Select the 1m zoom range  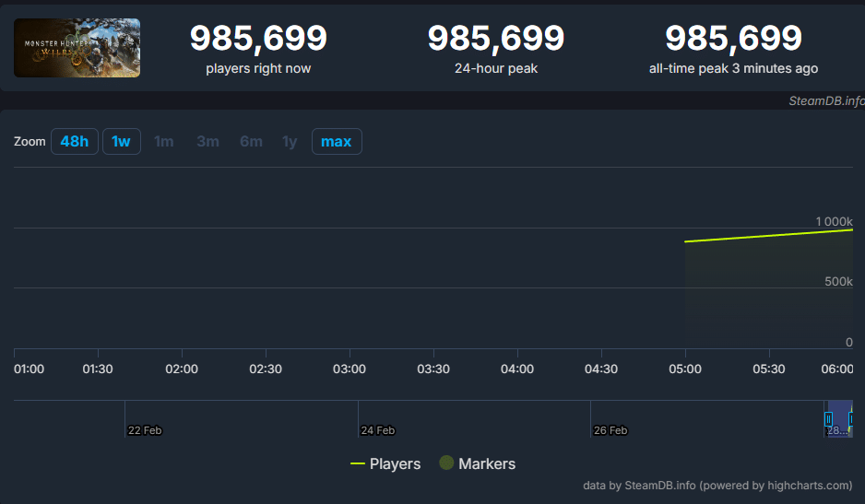click(x=164, y=142)
